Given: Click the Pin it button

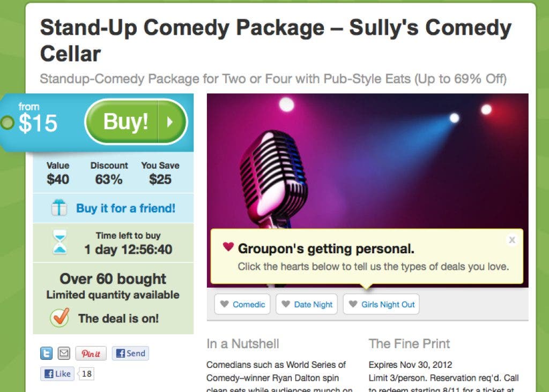Looking at the screenshot, I should pos(91,353).
